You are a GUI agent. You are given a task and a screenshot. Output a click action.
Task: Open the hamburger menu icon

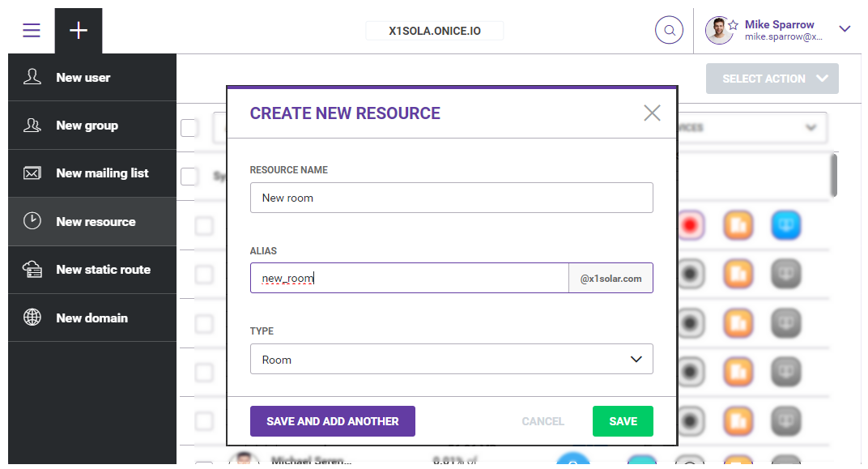31,29
